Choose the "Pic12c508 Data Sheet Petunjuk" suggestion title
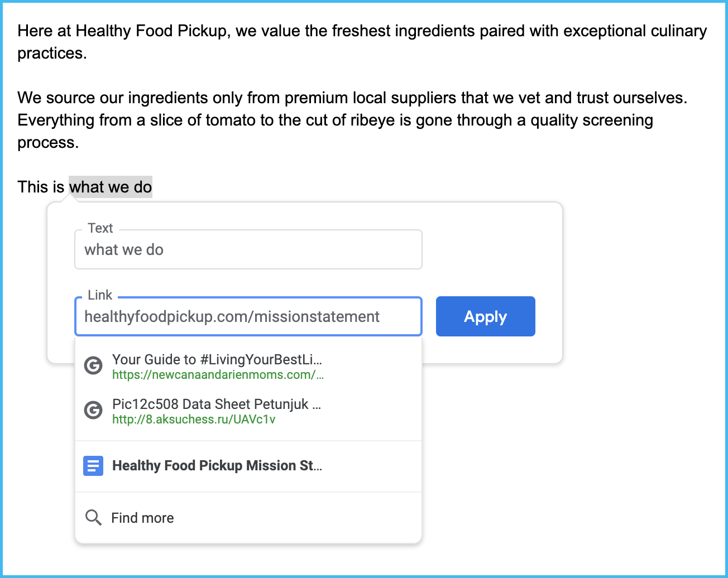 [x=216, y=404]
